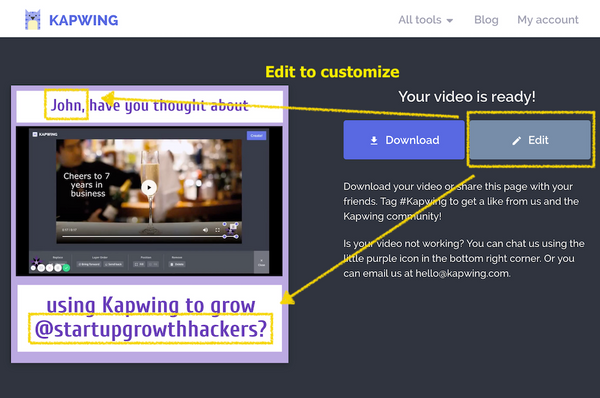Screen dimensions: 600x398
Task: Click 'John, have you thought about' caption
Action: 150,106
